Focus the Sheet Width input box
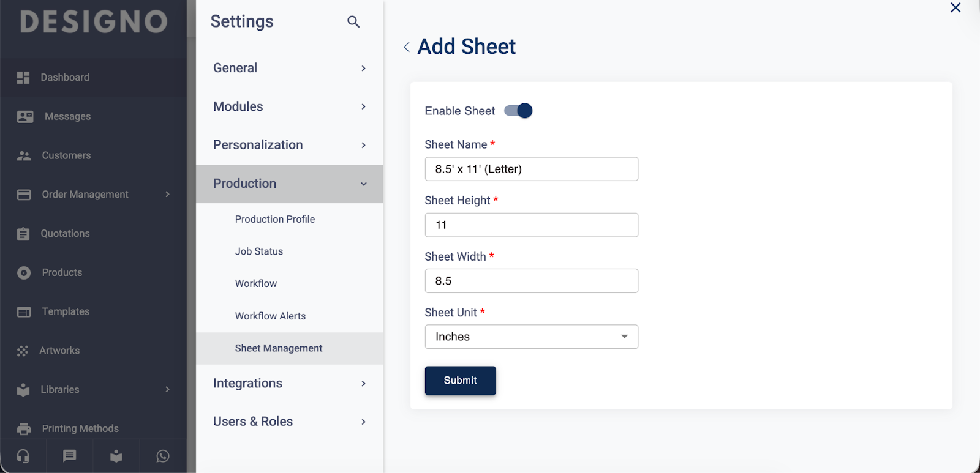The image size is (980, 473). [531, 281]
